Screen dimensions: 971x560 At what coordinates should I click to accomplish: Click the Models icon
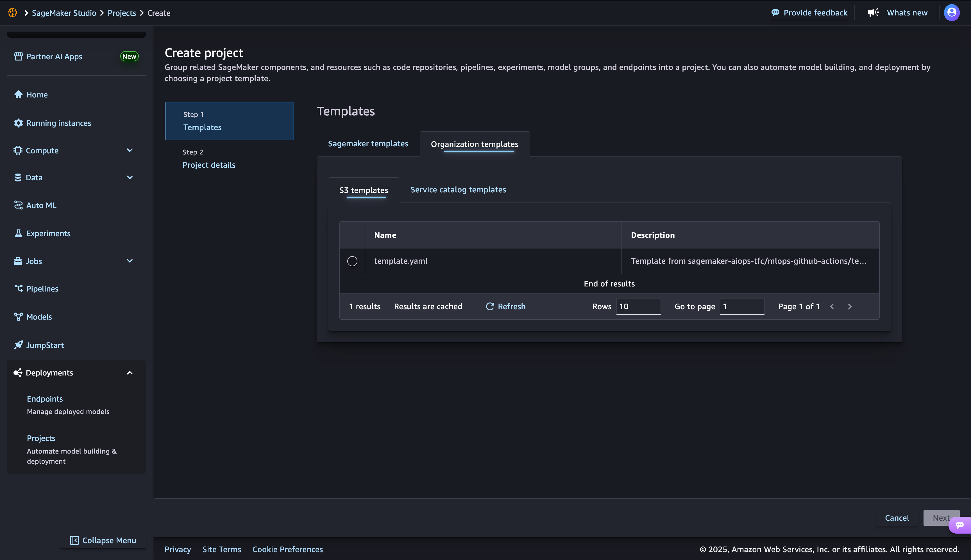tap(18, 317)
